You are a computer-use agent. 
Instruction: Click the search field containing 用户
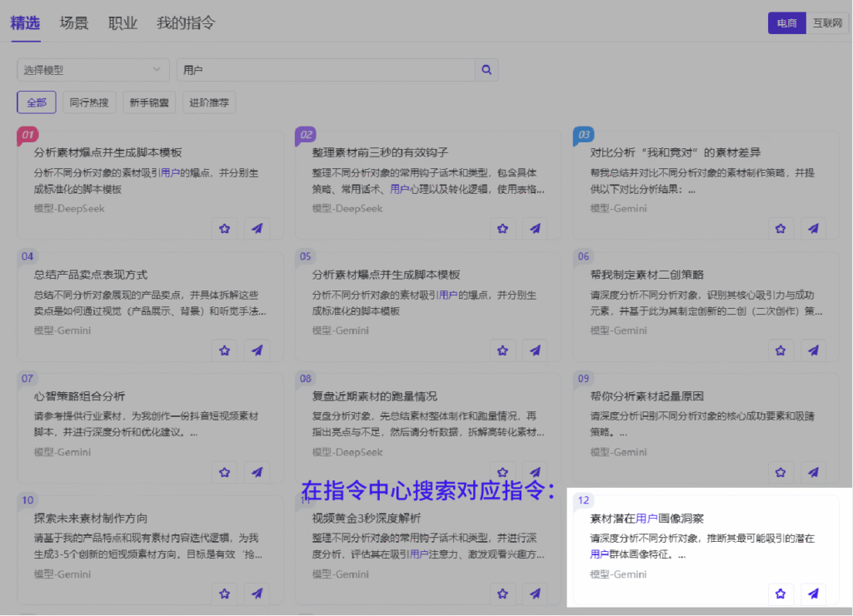(x=325, y=71)
